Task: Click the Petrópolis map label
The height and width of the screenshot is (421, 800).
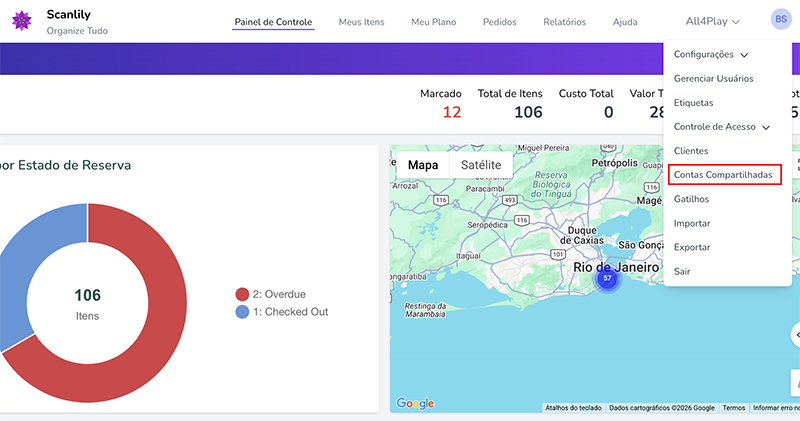Action: [x=614, y=163]
